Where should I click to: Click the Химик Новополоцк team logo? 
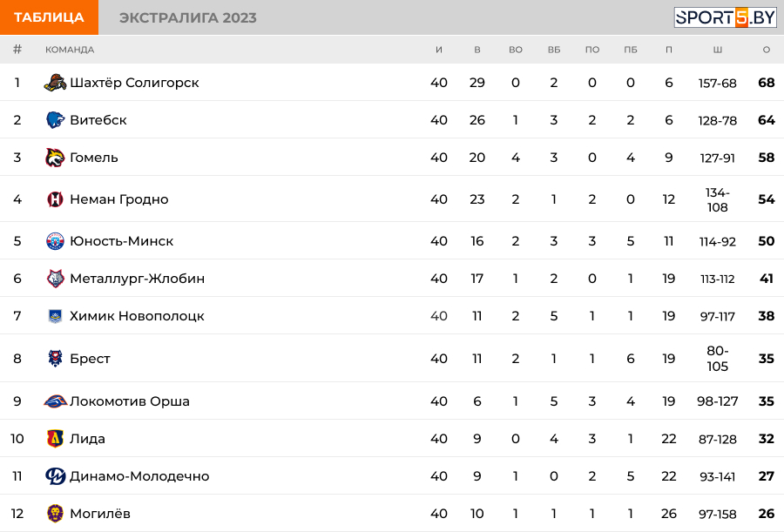(x=55, y=316)
